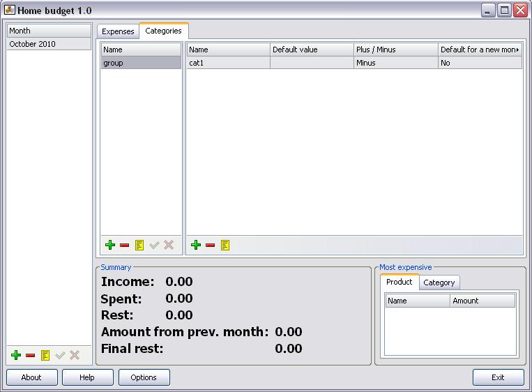Open the Options dialog

tap(144, 377)
